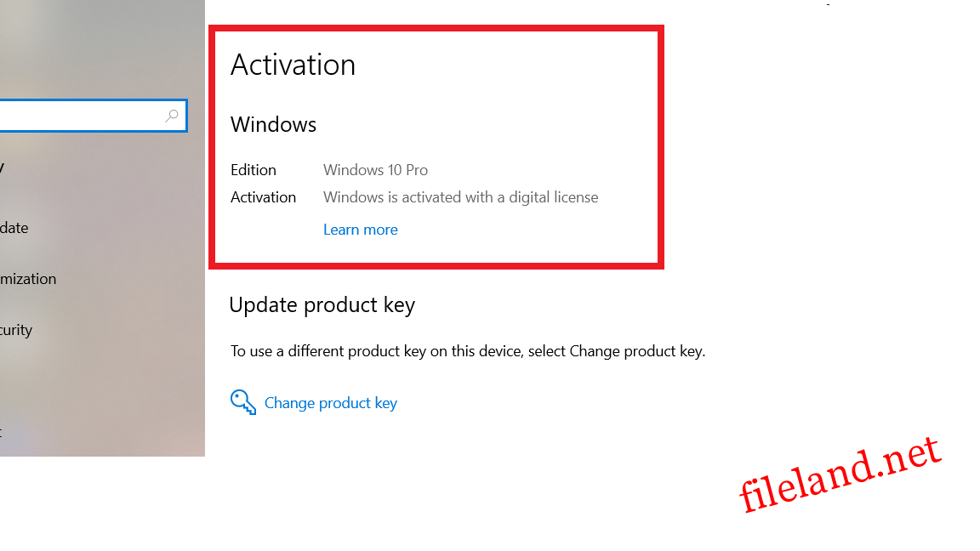Click the Windows section subheading
The width and height of the screenshot is (980, 551).
273,125
